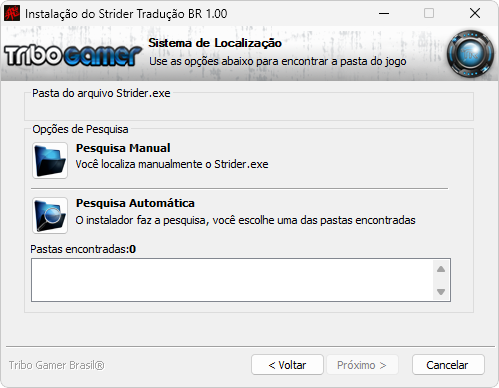Click the Pasta do arquivo Strider.exe path field
Image resolution: width=499 pixels, height=388 pixels.
tap(249, 109)
